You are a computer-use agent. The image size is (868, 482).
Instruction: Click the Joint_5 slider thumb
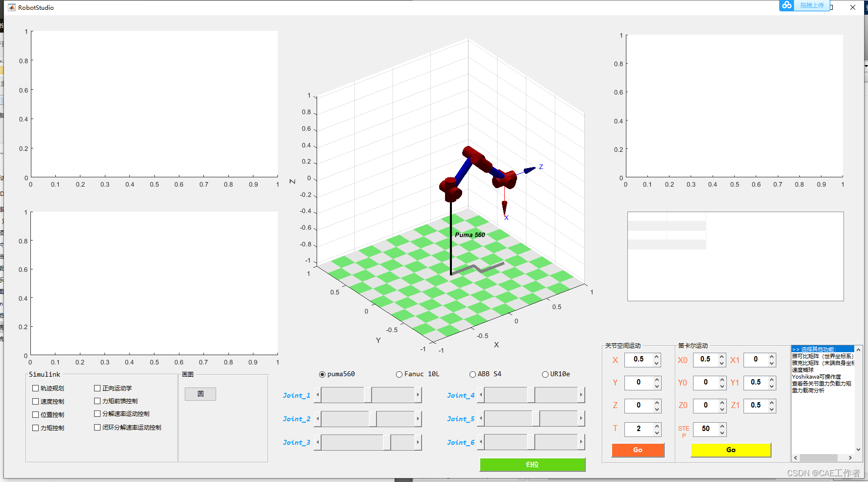tap(536, 418)
